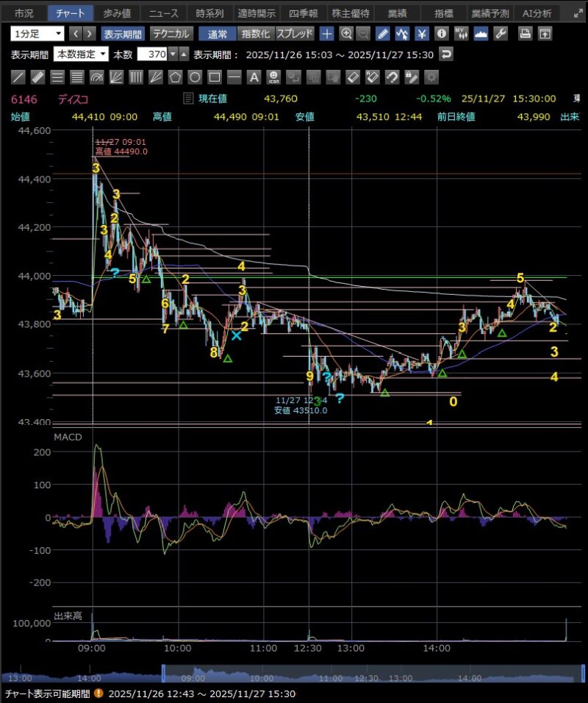Enable スプレッド display mode
588x703 pixels.
295,34
